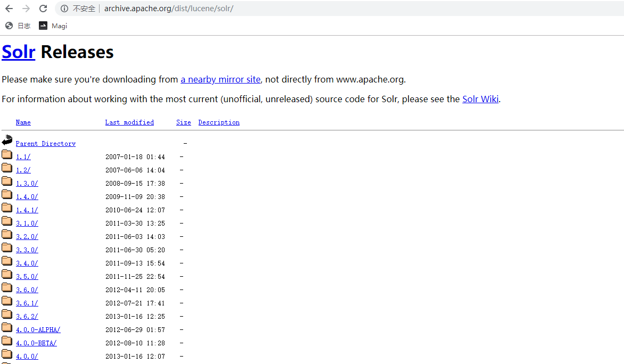
Task: Sort listing by Name column
Action: tap(23, 122)
